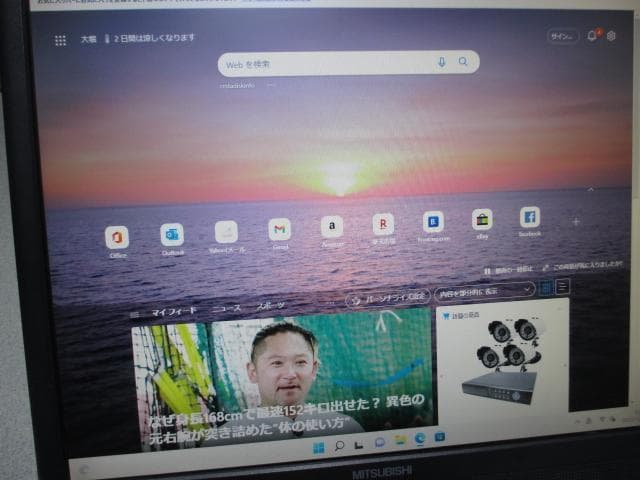The image size is (640, 480).
Task: Select the スポーツ tab
Action: coord(271,306)
